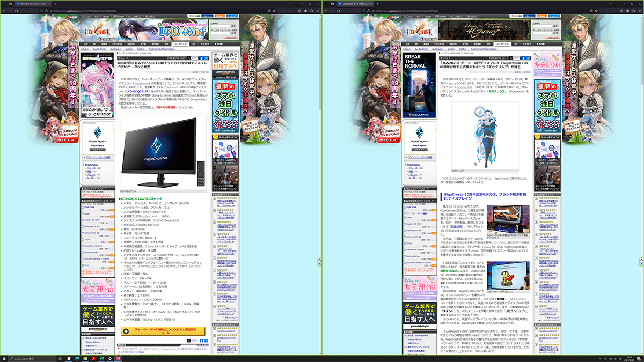Select the TOP tab in the left 4Gamer nav

pyautogui.click(x=85, y=44)
